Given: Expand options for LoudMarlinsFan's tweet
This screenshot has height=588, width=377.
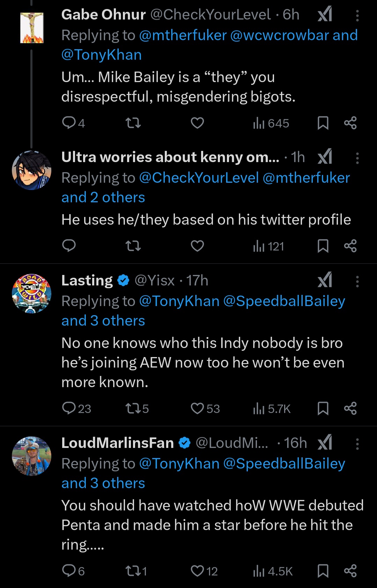Looking at the screenshot, I should (x=357, y=444).
